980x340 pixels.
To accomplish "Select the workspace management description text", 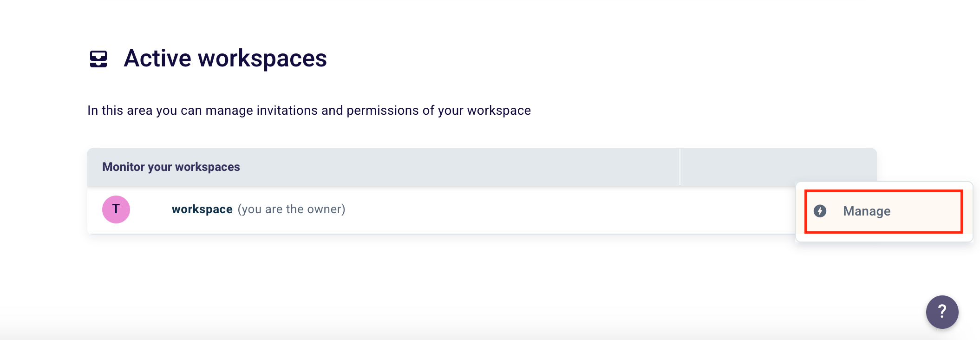I will (309, 111).
